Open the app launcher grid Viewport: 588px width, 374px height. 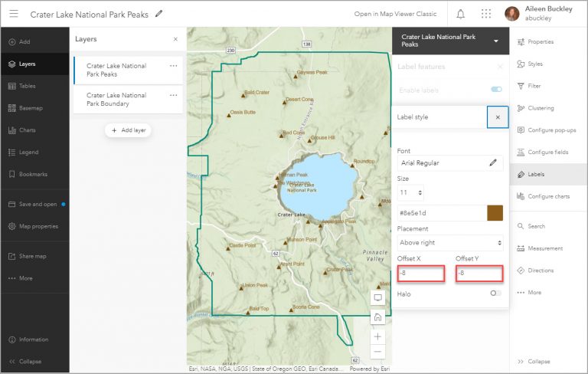click(x=486, y=14)
